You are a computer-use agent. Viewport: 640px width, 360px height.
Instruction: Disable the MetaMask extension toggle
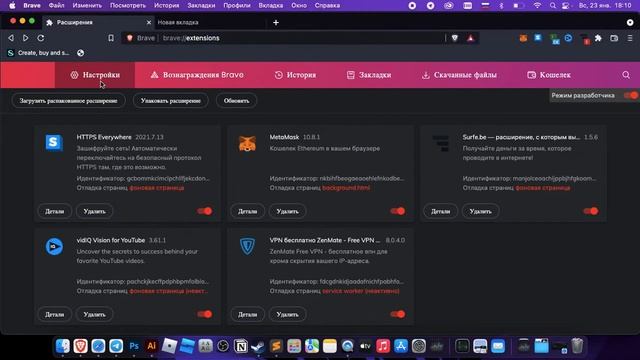(x=398, y=211)
